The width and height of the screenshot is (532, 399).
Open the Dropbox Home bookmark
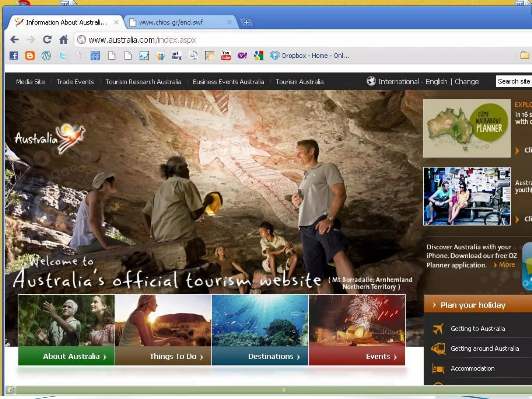[310, 56]
